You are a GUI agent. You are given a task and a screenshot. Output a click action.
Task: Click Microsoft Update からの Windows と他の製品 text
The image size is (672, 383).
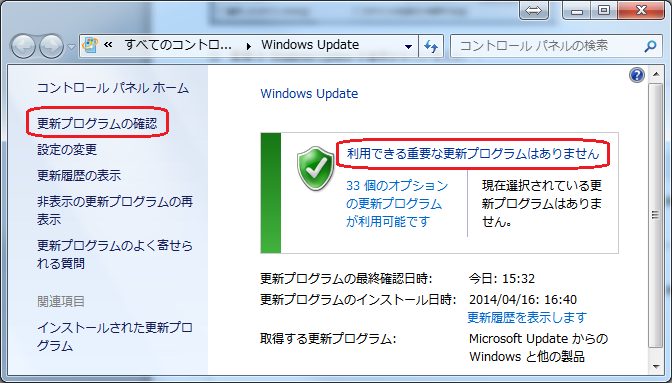pos(538,347)
